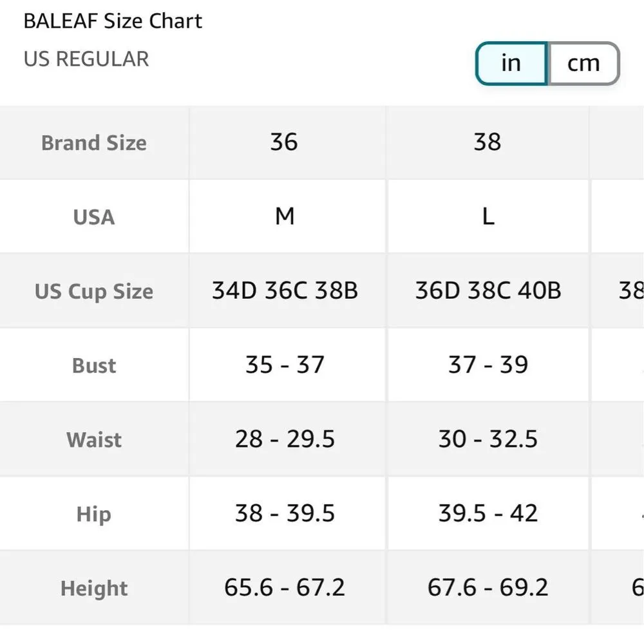The image size is (644, 644).
Task: Select the 'in' unit option
Action: 511,63
